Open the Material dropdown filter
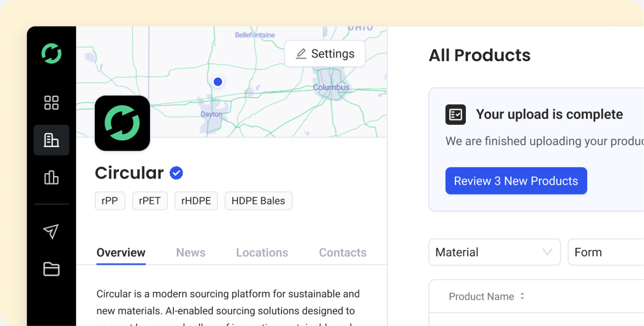The image size is (644, 326). (x=494, y=252)
